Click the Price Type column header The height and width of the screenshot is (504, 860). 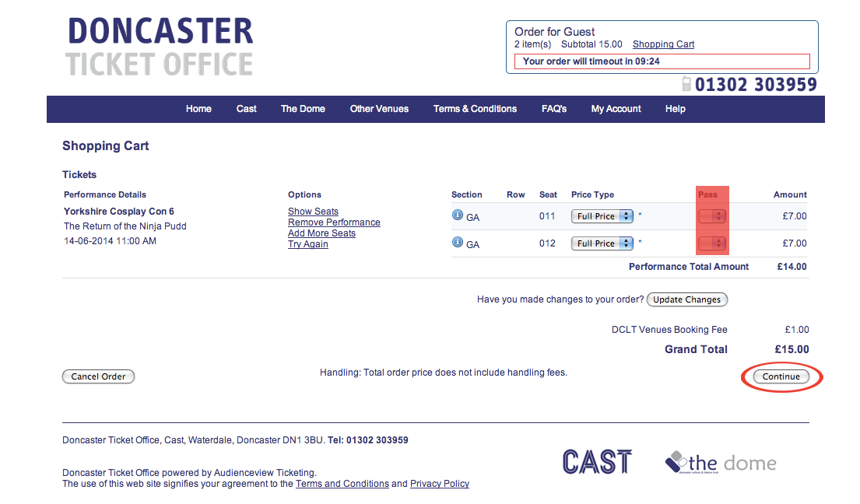[592, 194]
